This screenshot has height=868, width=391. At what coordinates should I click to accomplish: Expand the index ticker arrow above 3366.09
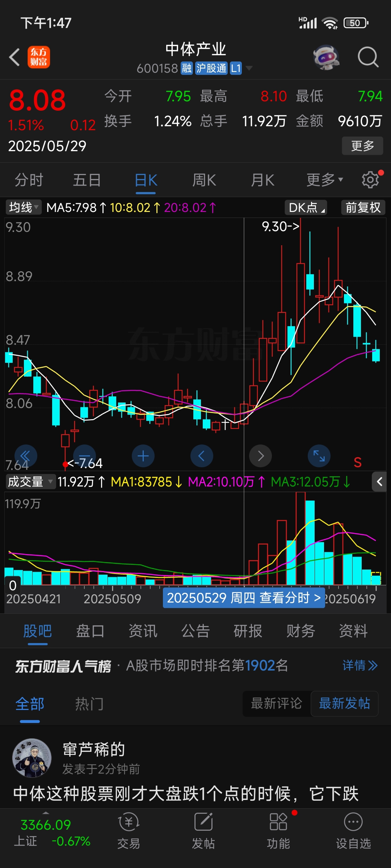tap(46, 812)
